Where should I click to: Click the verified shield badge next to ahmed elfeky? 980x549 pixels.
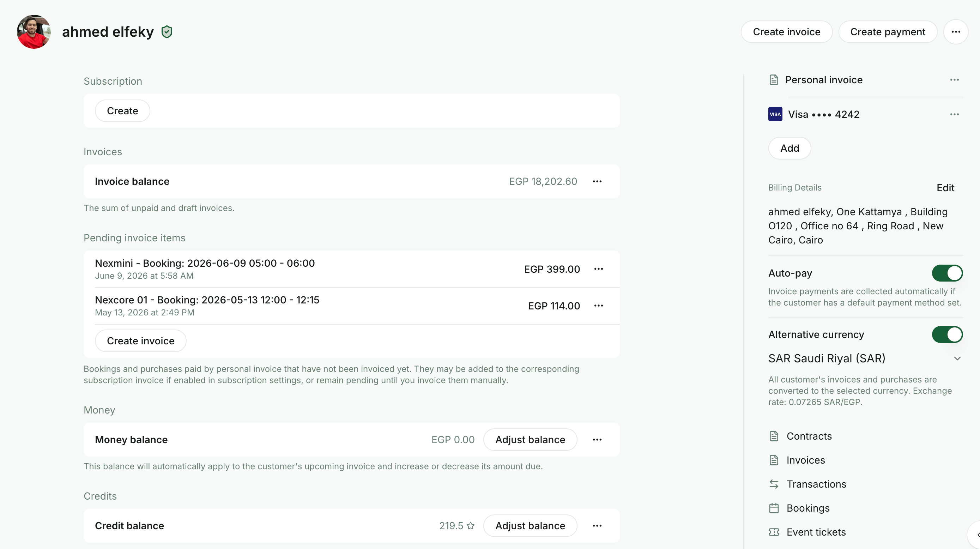[167, 32]
